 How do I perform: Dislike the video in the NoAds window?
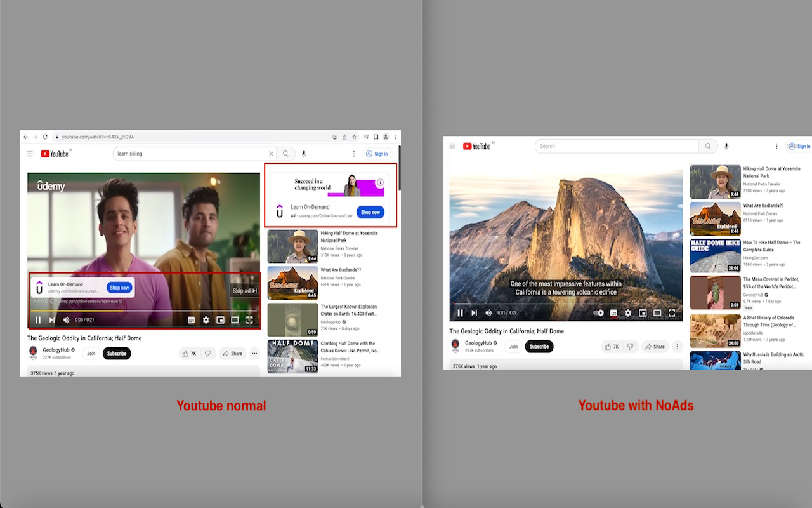pyautogui.click(x=630, y=347)
